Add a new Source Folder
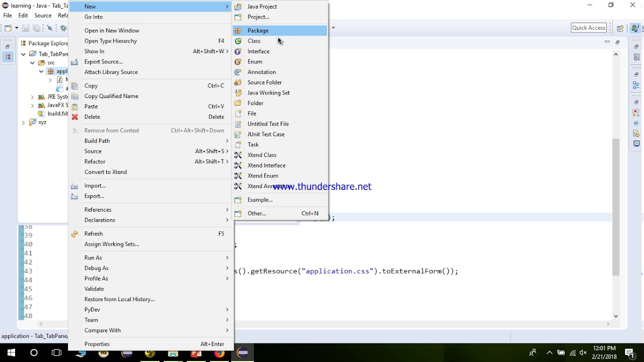 pyautogui.click(x=280, y=82)
